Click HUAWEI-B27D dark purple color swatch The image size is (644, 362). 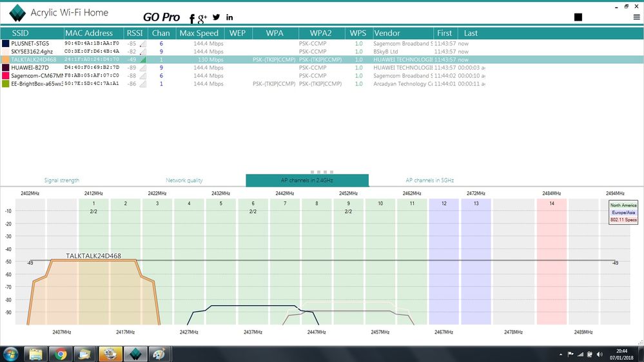(x=6, y=68)
